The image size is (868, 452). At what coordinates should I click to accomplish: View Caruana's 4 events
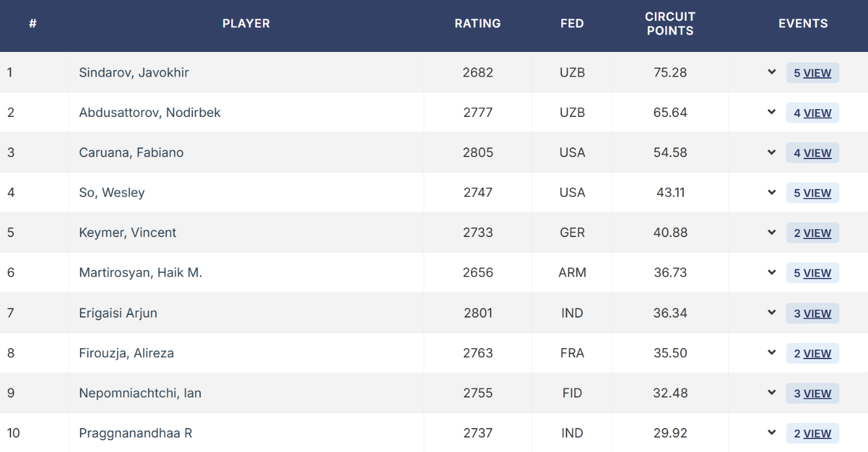[x=812, y=153]
